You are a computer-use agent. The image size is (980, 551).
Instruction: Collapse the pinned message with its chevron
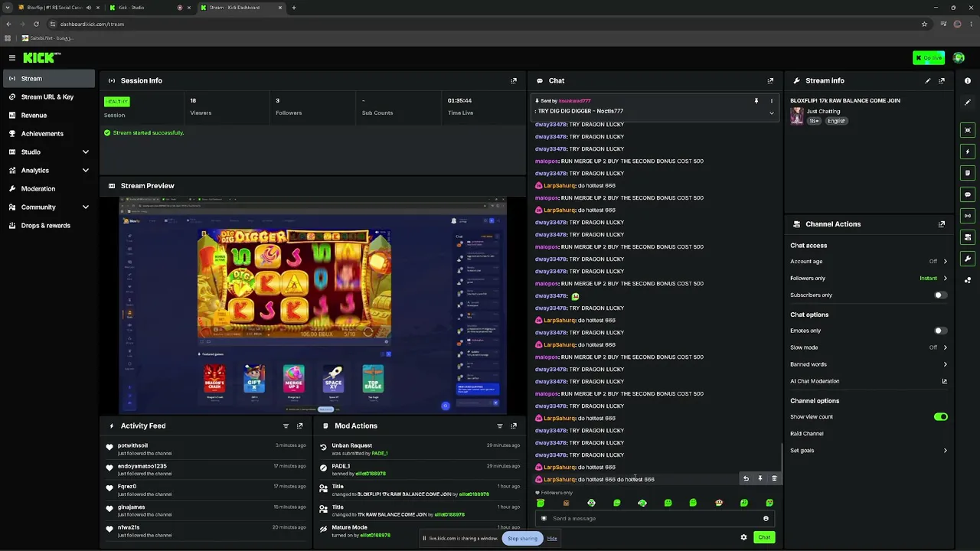coord(771,112)
